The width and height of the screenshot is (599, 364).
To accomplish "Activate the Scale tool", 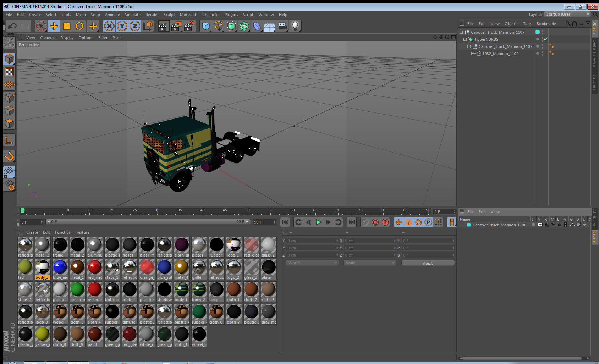I will coord(67,26).
